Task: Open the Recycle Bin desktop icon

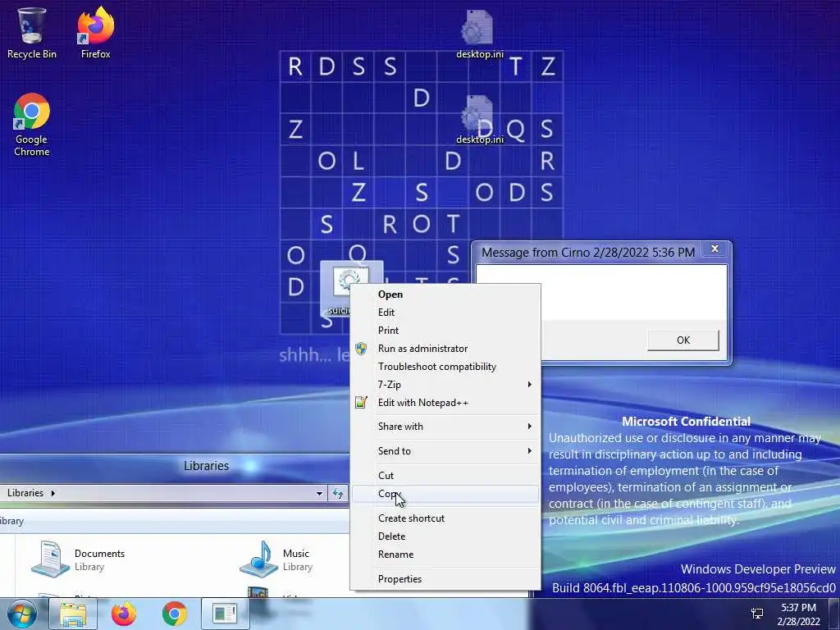Action: point(32,32)
